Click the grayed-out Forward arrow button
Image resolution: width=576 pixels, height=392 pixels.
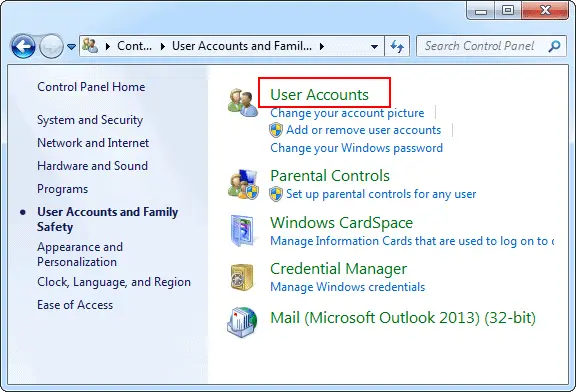(51, 46)
